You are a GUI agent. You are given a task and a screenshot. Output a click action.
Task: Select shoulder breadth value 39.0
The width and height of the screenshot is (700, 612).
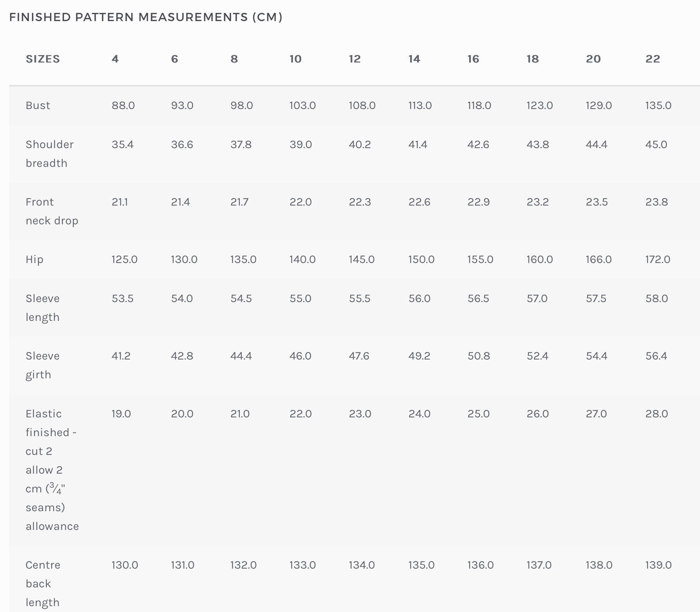pos(301,145)
